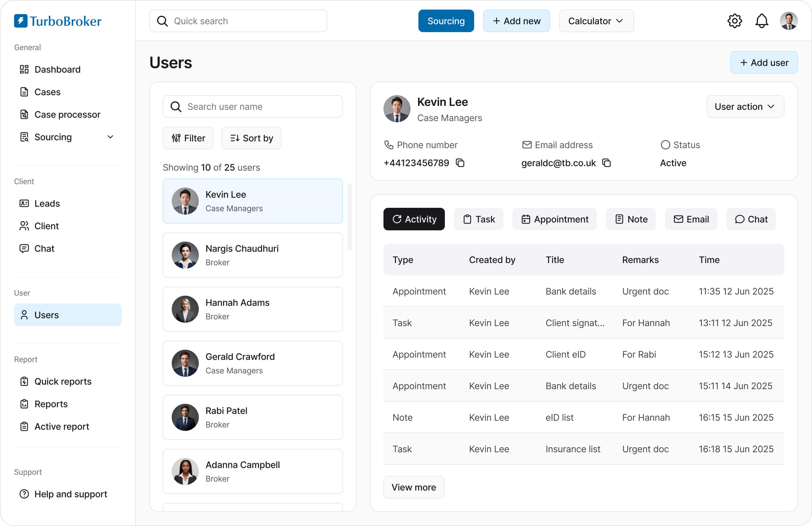Screen dimensions: 812x526
Task: Click the TurboBroker logo
Action: point(58,21)
